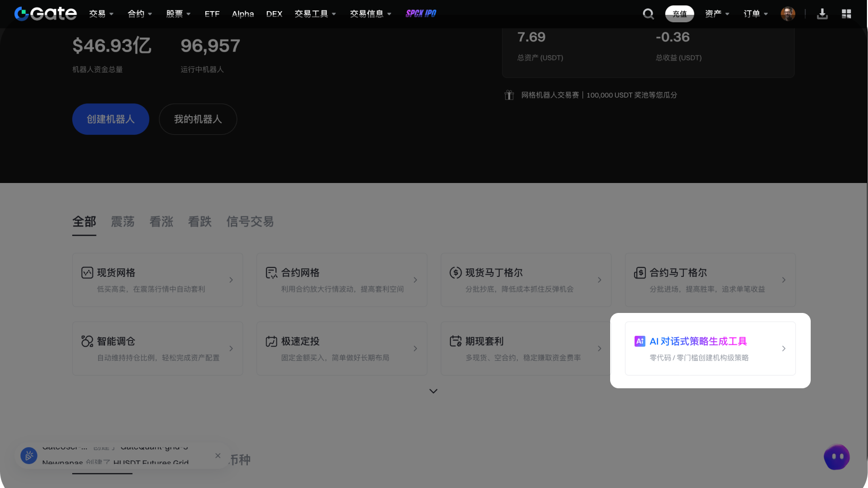Viewport: 868px width, 488px height.
Task: Go to ETF in top navigation
Action: click(x=212, y=14)
